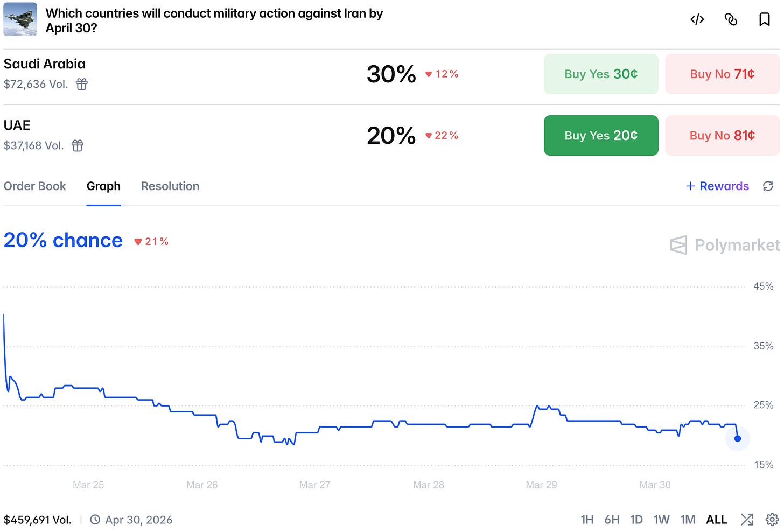This screenshot has width=784, height=532.
Task: Buy Yes 20¢ for UAE
Action: click(x=601, y=135)
